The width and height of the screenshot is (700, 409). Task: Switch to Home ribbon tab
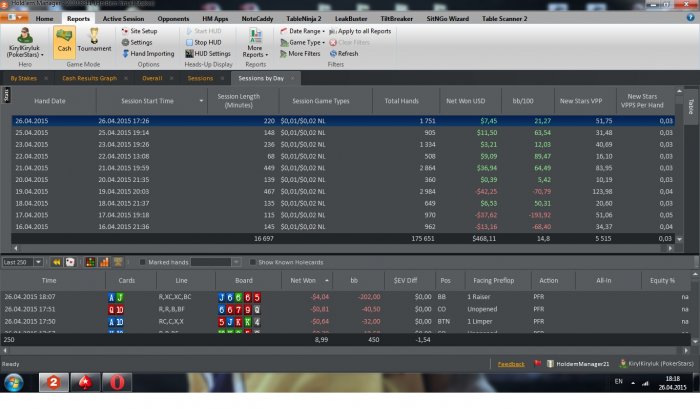[44, 19]
